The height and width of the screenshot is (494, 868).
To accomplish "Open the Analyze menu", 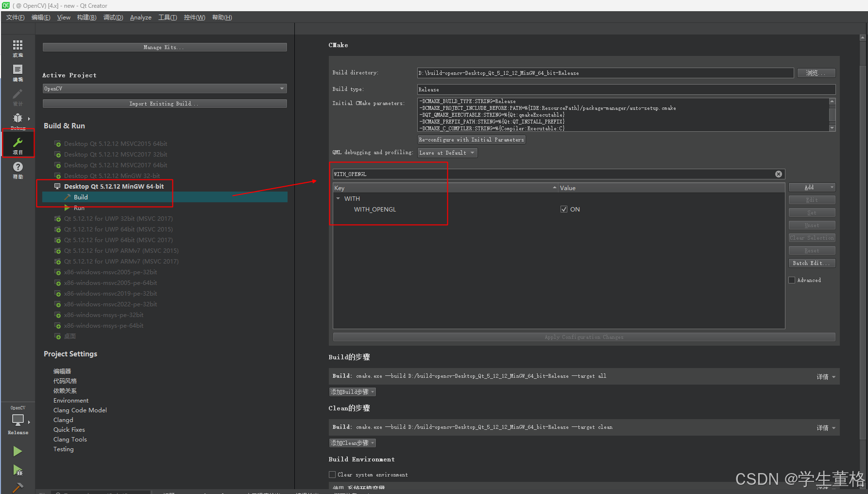I will coord(141,18).
